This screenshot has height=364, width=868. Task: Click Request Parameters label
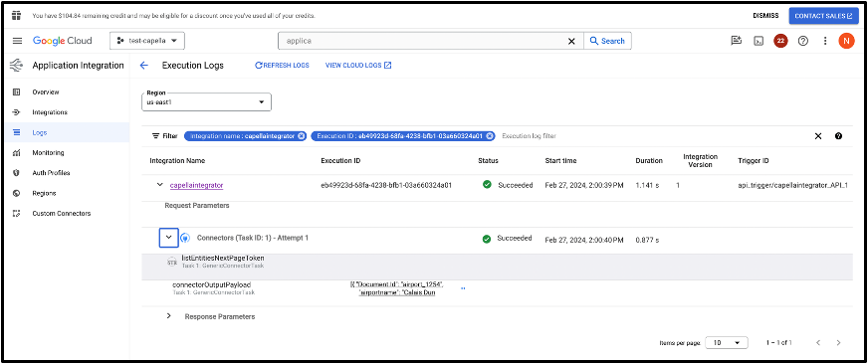coord(197,205)
